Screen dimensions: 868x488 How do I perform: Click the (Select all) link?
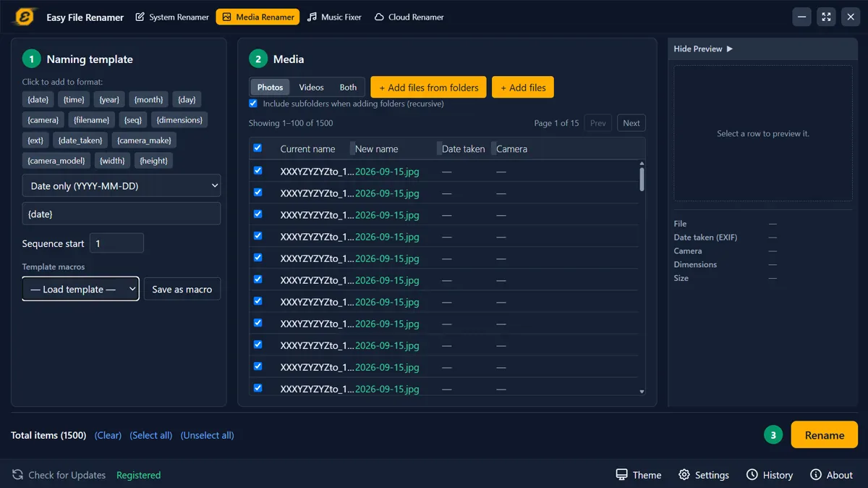click(151, 435)
